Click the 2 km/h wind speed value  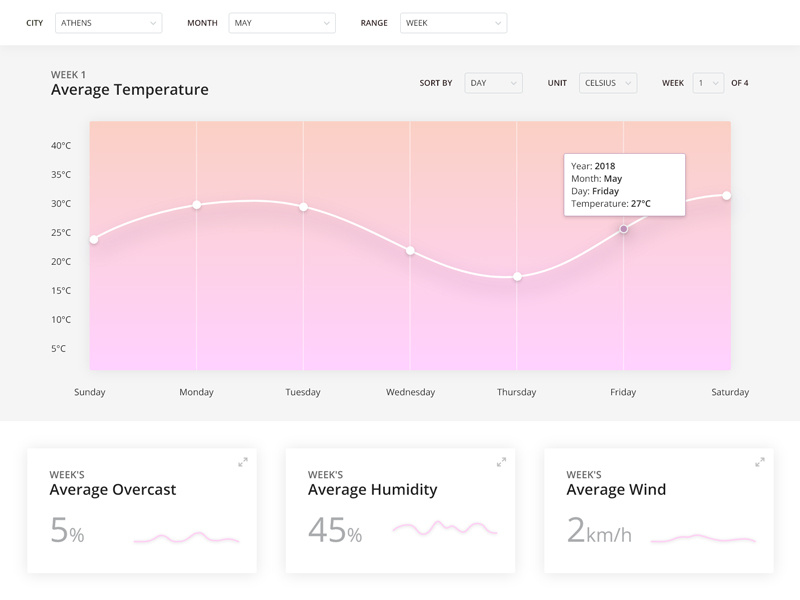point(600,531)
